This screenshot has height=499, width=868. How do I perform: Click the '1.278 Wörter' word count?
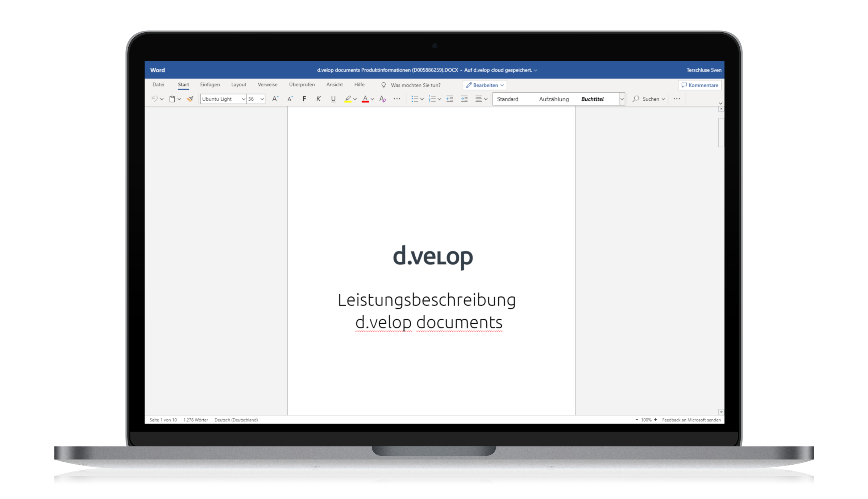(x=196, y=420)
